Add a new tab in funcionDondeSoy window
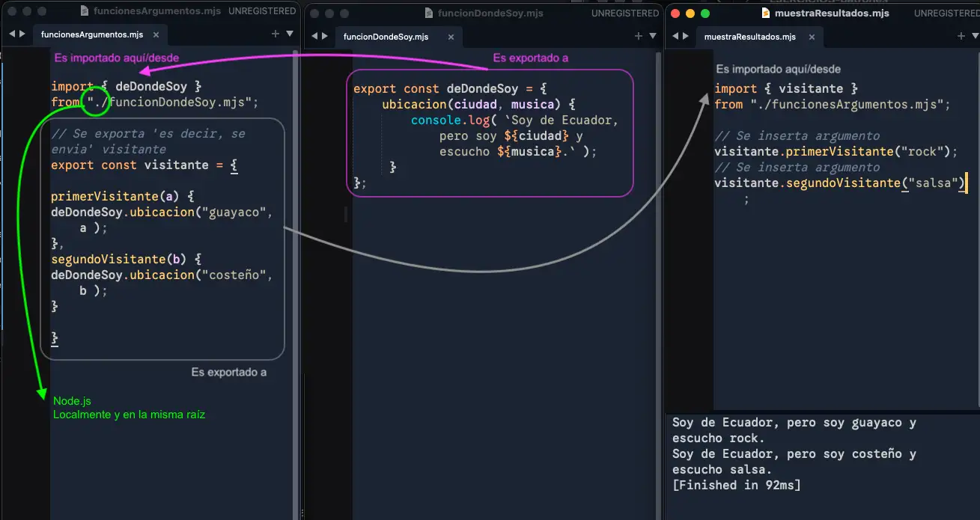 click(638, 36)
